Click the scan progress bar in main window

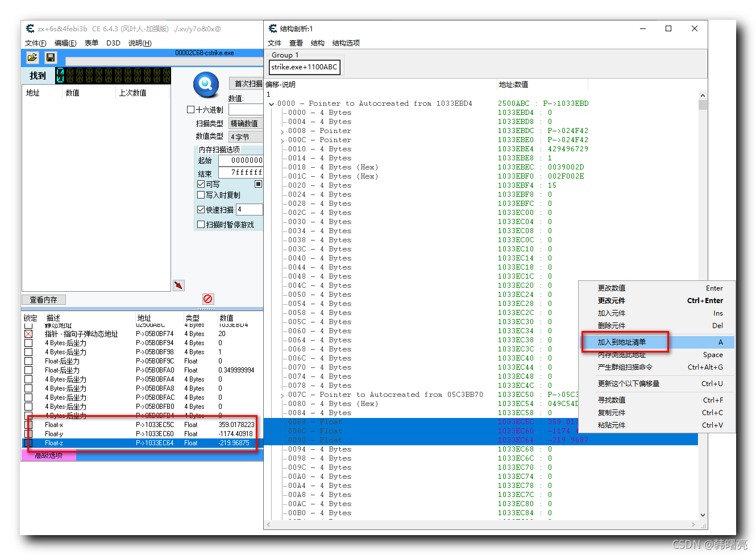tap(164, 61)
